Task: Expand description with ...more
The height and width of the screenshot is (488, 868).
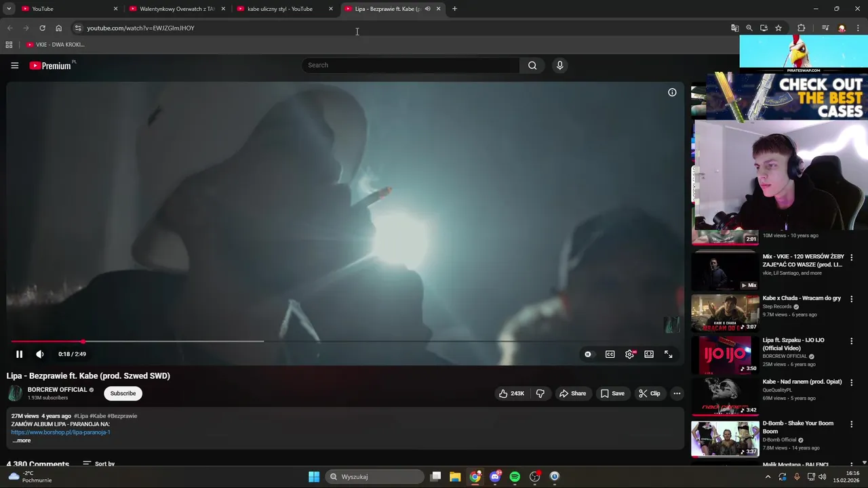Action: [x=21, y=441]
